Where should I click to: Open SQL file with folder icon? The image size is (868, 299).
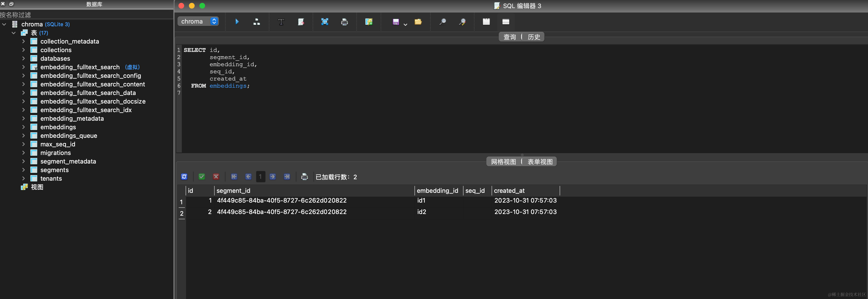click(x=418, y=22)
